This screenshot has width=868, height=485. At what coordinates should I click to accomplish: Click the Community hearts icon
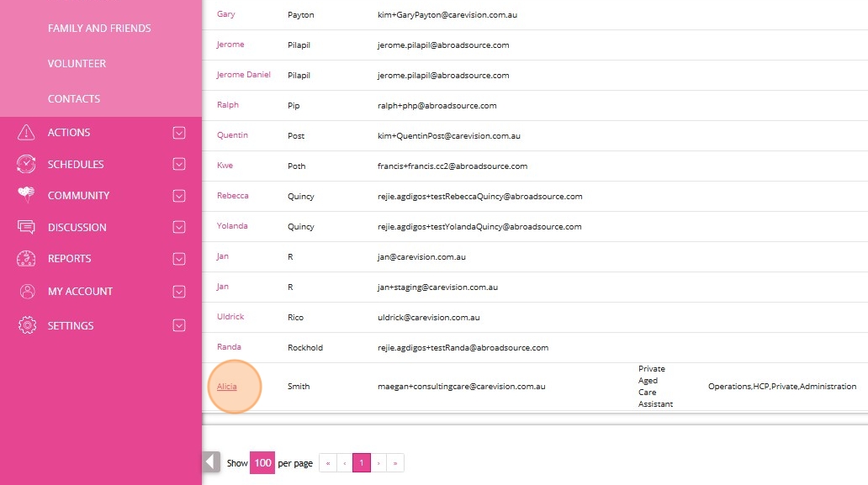point(26,195)
